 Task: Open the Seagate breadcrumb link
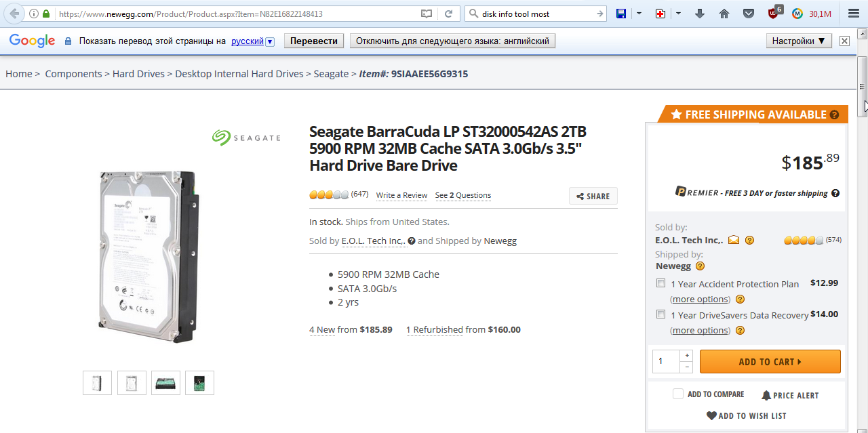coord(331,74)
